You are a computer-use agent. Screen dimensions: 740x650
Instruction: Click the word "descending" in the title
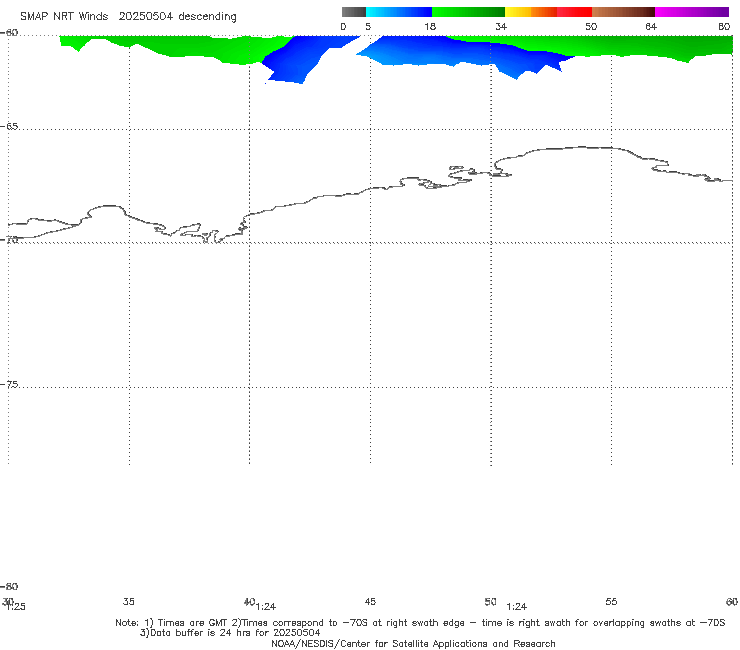tap(208, 17)
